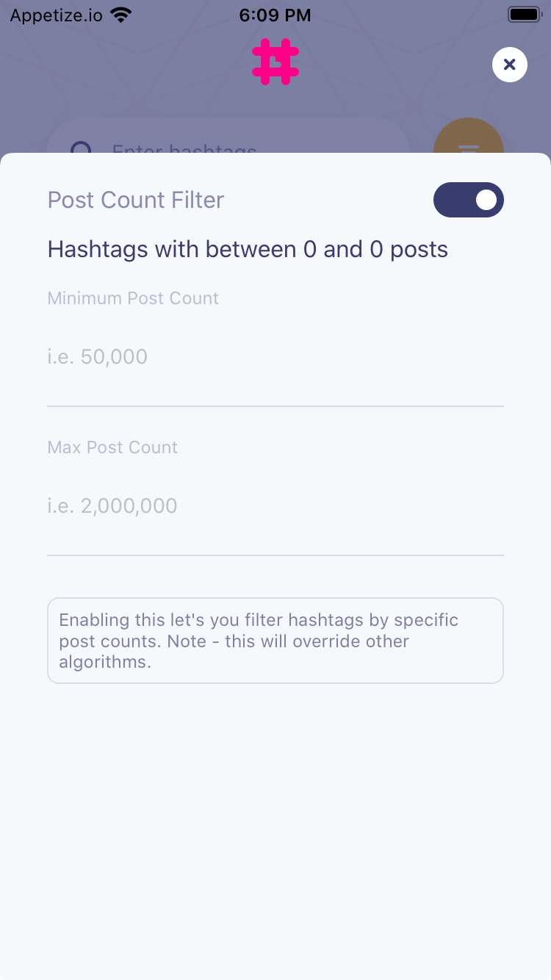Disable the Post Count Filter switch
Image resolution: width=551 pixels, height=980 pixels.
click(x=469, y=200)
